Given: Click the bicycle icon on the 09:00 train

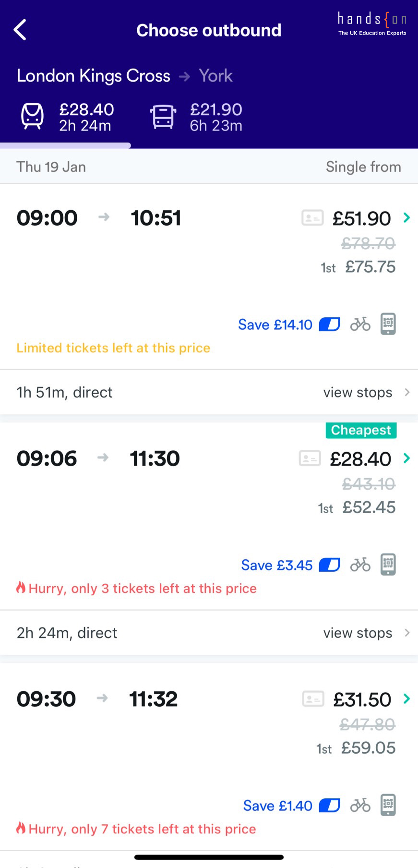Looking at the screenshot, I should pyautogui.click(x=360, y=325).
